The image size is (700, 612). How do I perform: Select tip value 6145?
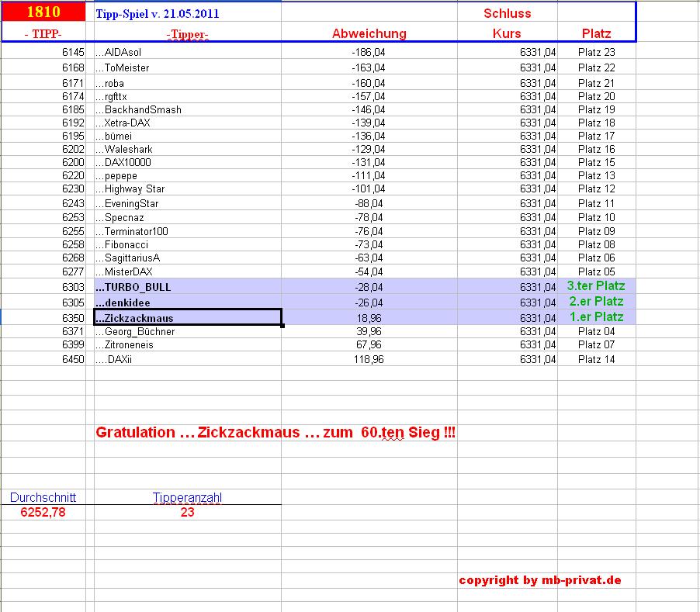(73, 52)
